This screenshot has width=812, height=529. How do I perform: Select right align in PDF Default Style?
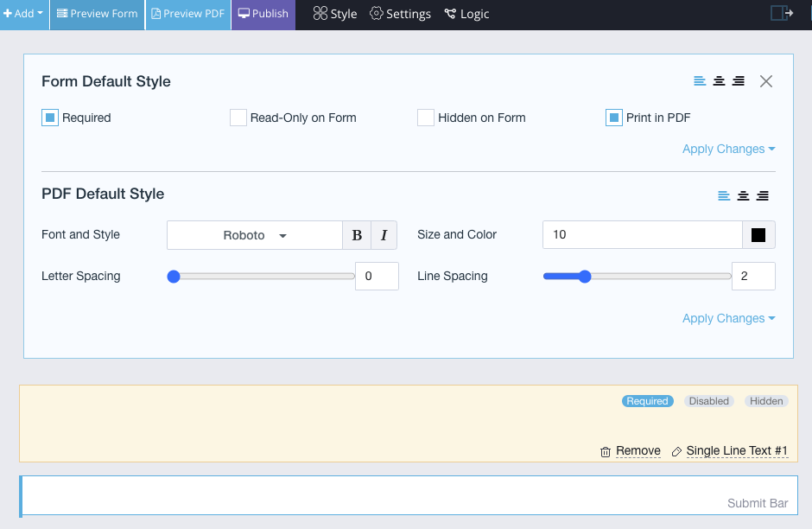(762, 195)
